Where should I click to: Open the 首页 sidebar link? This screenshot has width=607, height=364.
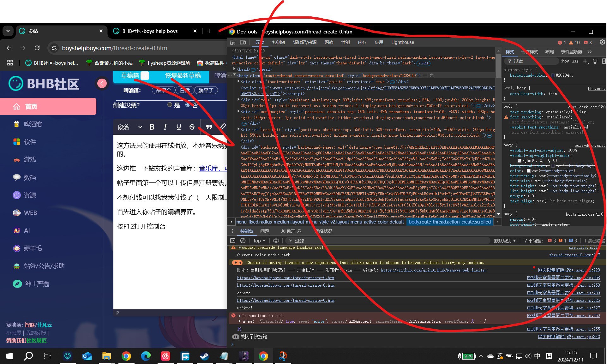pos(48,106)
